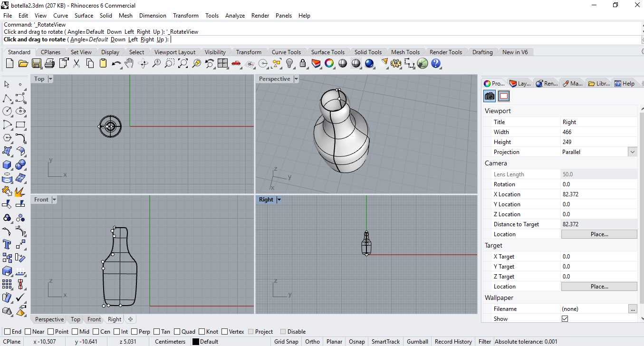
Task: Click the Wallpaper Filename browse button
Action: tap(632, 309)
